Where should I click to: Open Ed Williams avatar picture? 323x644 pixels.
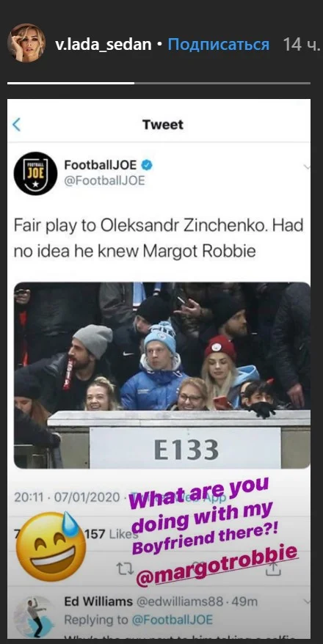[35, 616]
